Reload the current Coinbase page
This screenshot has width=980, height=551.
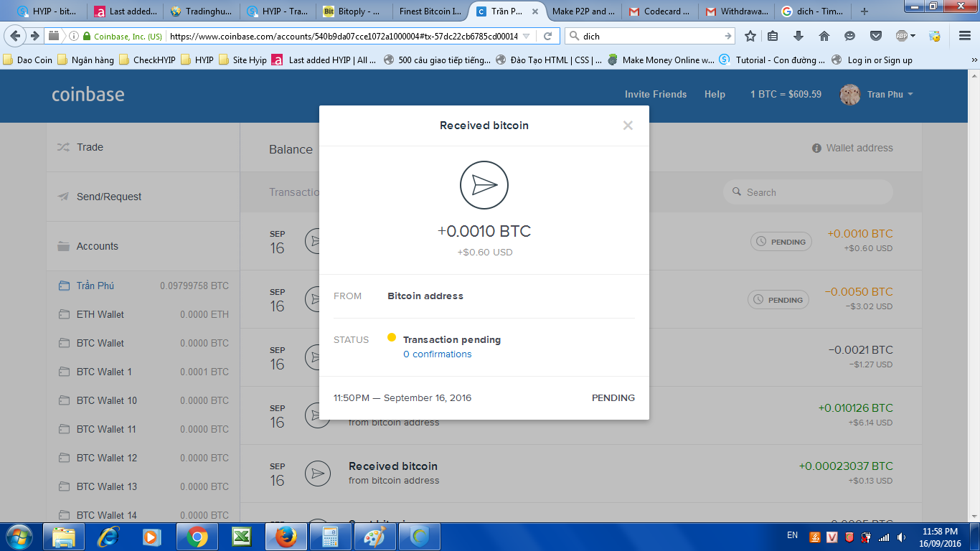(547, 36)
